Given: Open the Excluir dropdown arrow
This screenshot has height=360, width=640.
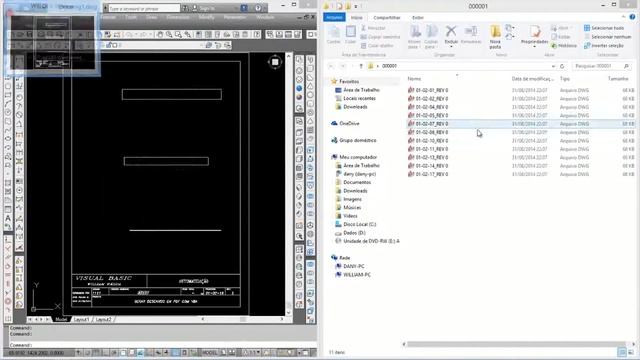Looking at the screenshot, I should coord(451,47).
